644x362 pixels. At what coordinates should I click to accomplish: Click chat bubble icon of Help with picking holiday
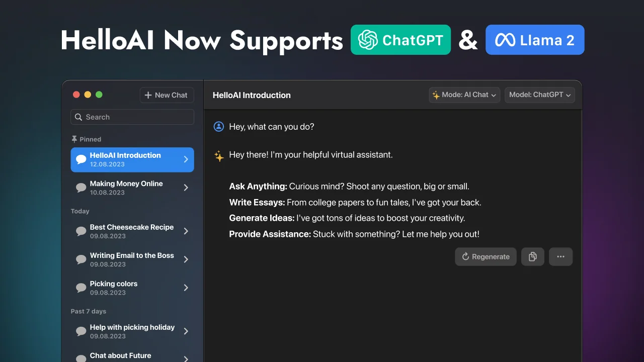point(81,331)
